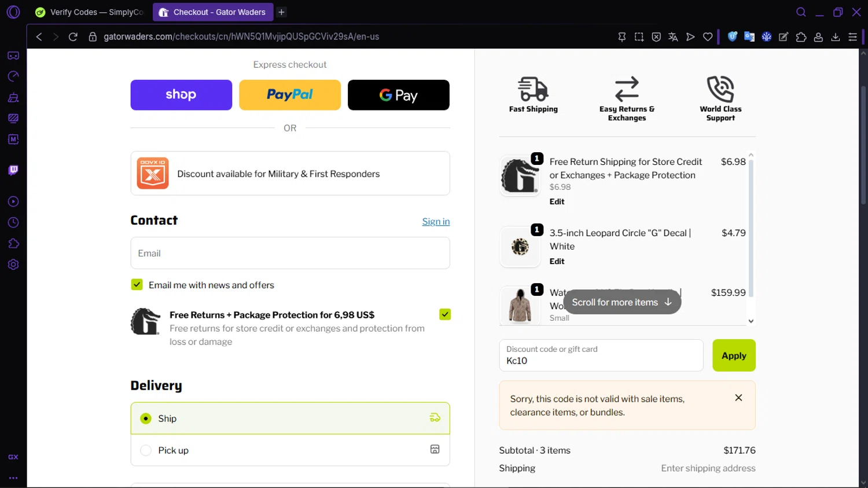Search tabs with the magnifier icon
This screenshot has width=868, height=488.
click(x=801, y=12)
